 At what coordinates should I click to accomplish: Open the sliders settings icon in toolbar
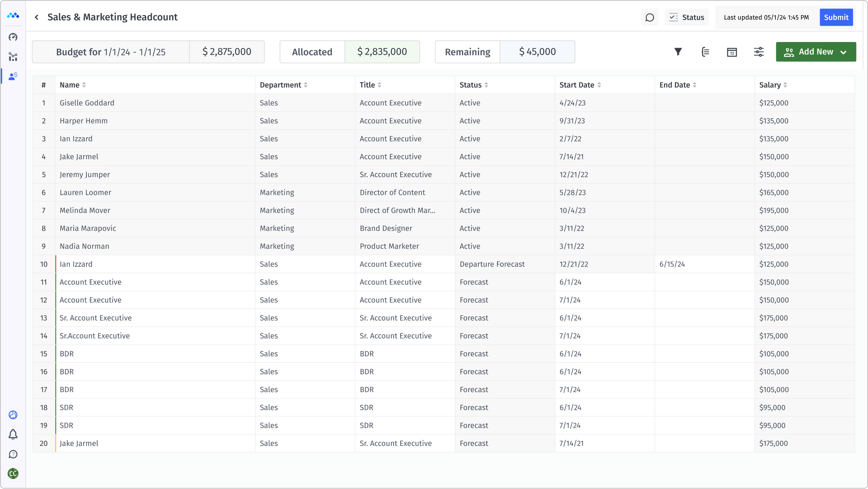point(759,52)
